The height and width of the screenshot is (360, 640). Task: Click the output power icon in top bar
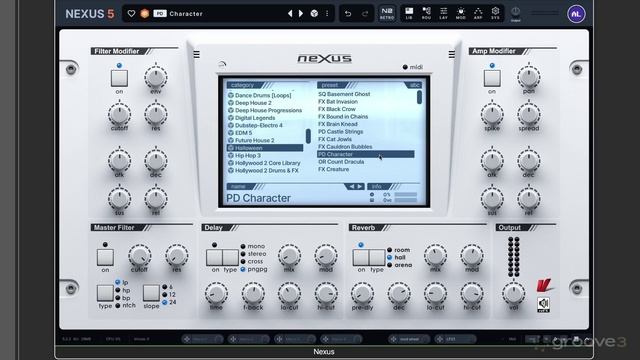point(516,13)
